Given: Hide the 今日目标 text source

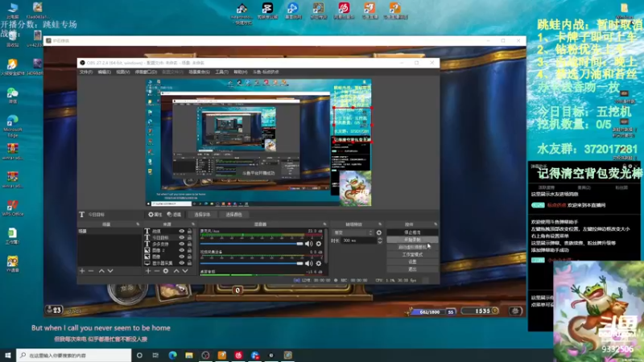Looking at the screenshot, I should coord(182,237).
